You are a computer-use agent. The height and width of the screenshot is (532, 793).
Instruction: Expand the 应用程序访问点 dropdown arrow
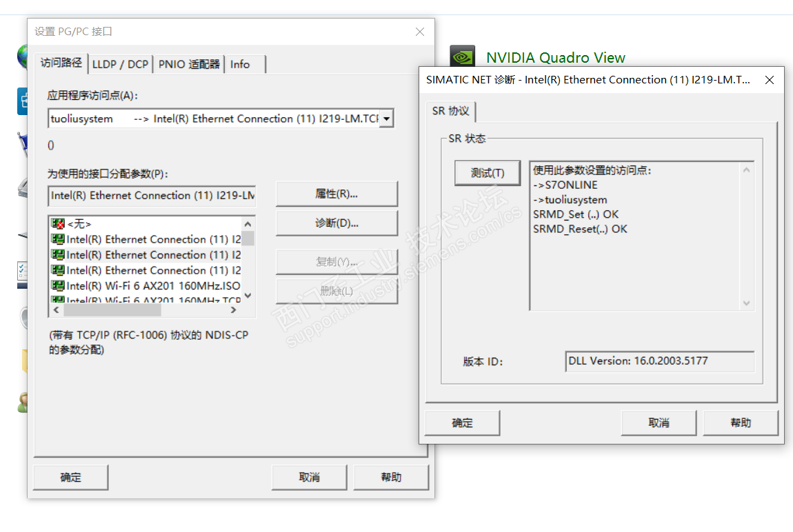pos(386,119)
